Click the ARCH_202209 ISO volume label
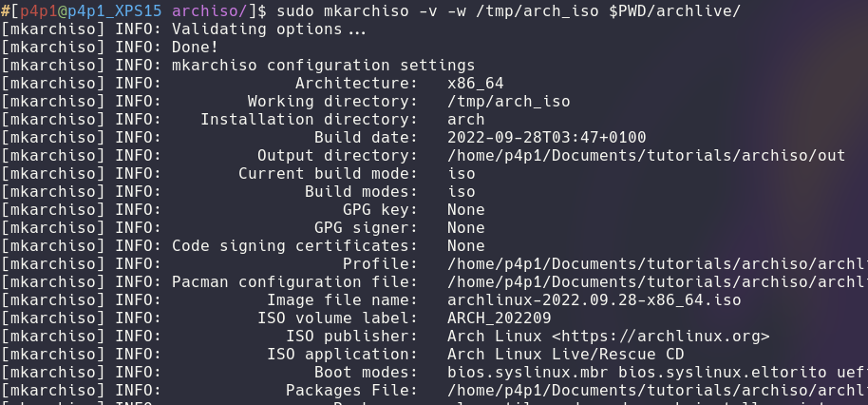The image size is (868, 405). click(x=499, y=318)
